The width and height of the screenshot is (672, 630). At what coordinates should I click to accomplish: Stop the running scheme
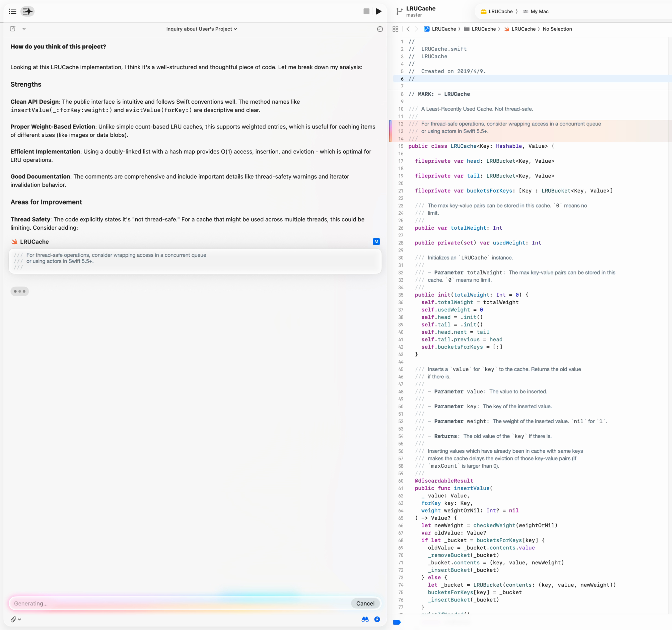(x=366, y=11)
